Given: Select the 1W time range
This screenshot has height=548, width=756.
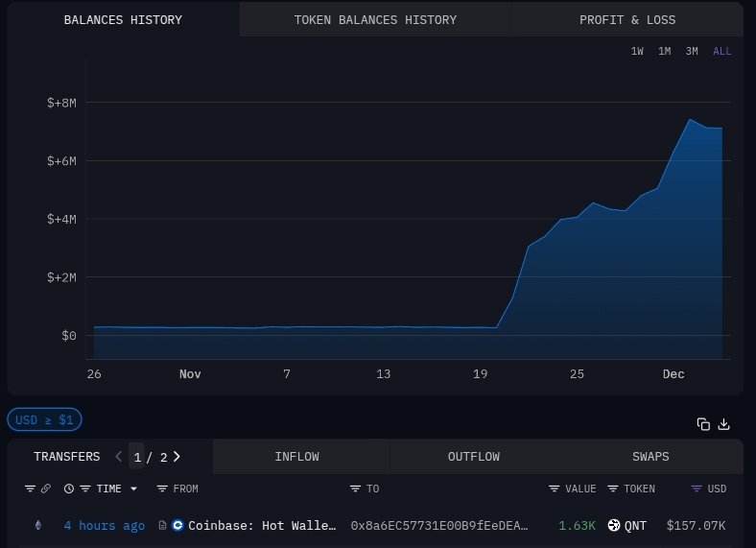Looking at the screenshot, I should coord(637,52).
